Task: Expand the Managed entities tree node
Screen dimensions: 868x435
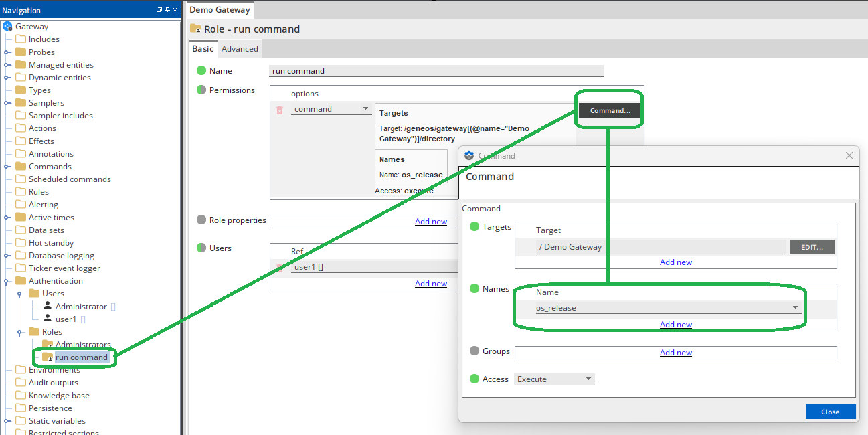Action: pyautogui.click(x=7, y=65)
